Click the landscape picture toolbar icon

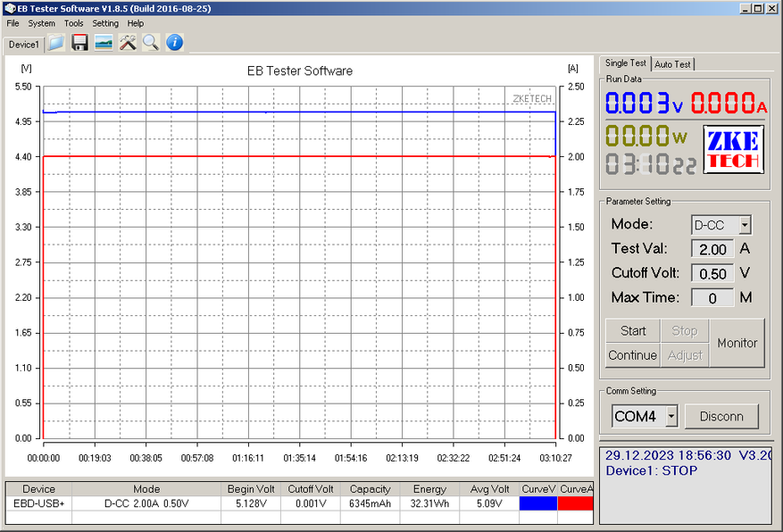[x=104, y=42]
